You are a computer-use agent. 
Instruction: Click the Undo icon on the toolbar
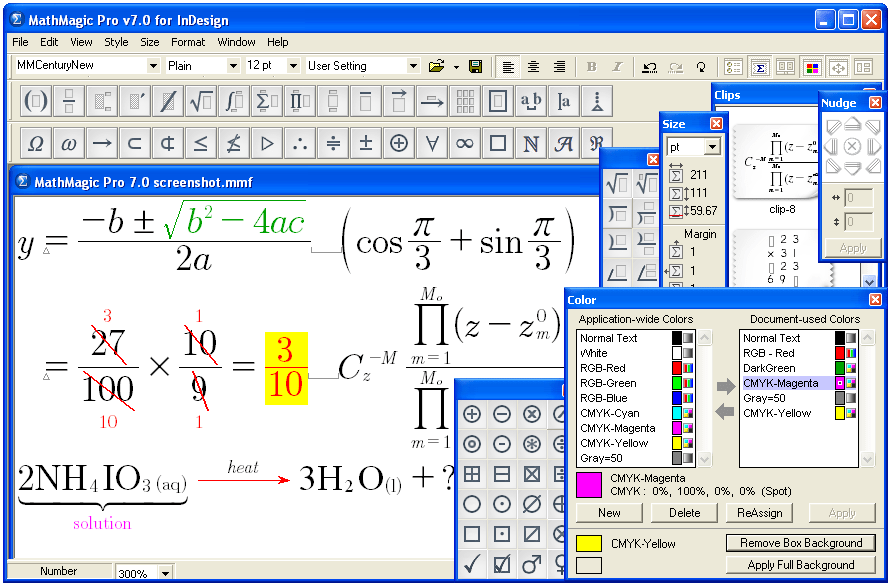(x=650, y=65)
